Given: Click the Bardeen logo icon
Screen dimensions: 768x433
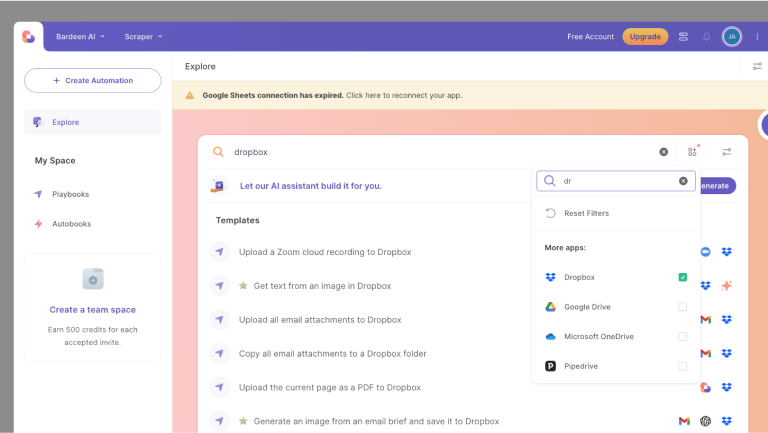Looking at the screenshot, I should point(28,37).
